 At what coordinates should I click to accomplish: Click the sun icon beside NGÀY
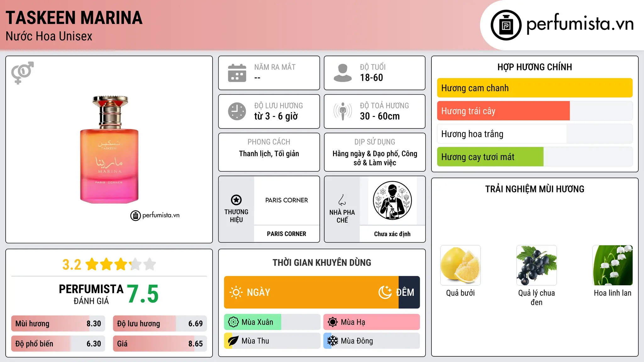coord(236,292)
